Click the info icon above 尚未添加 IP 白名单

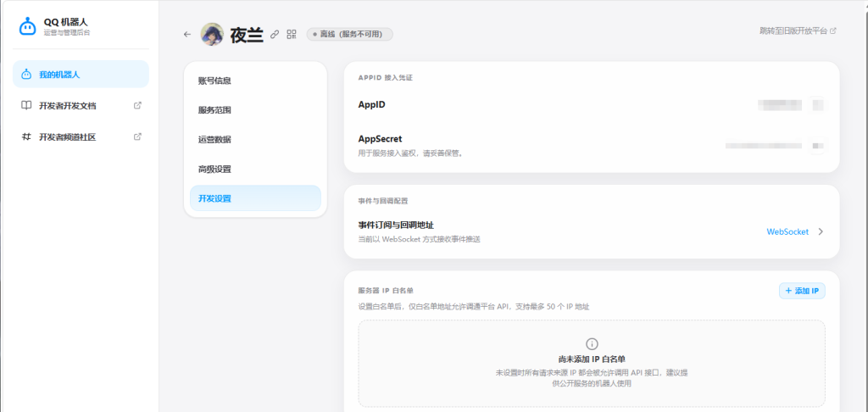592,343
